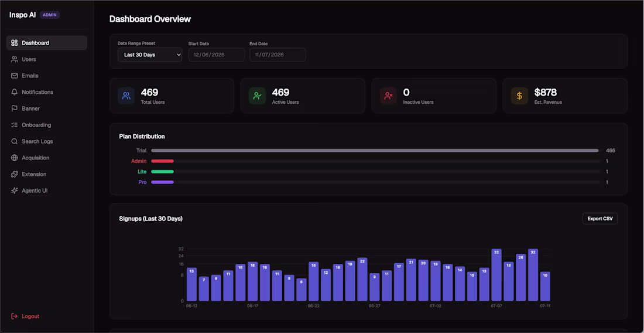Screen dimensions: 644x333
Task: Click the ADMIN badge
Action: [x=50, y=15]
